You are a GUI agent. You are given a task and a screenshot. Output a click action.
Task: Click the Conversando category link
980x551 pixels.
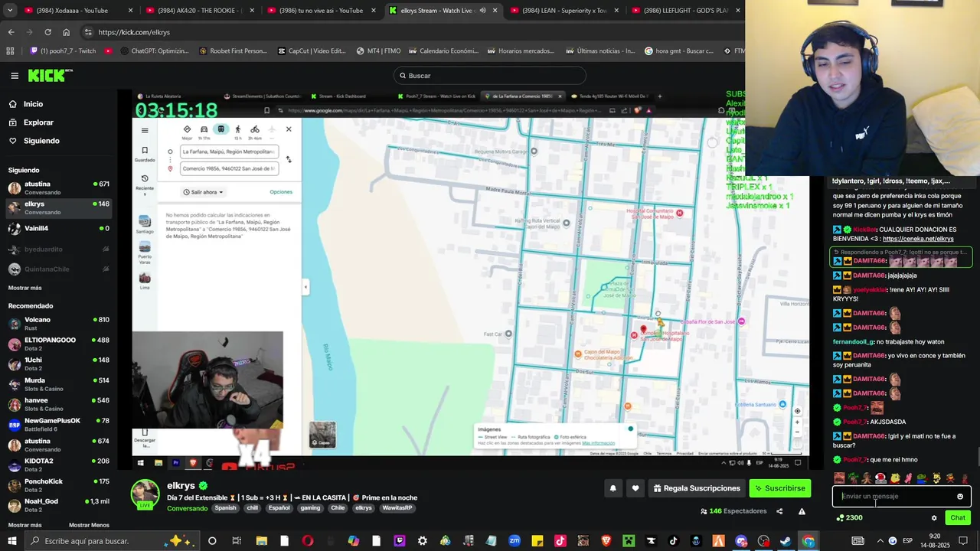coord(188,508)
